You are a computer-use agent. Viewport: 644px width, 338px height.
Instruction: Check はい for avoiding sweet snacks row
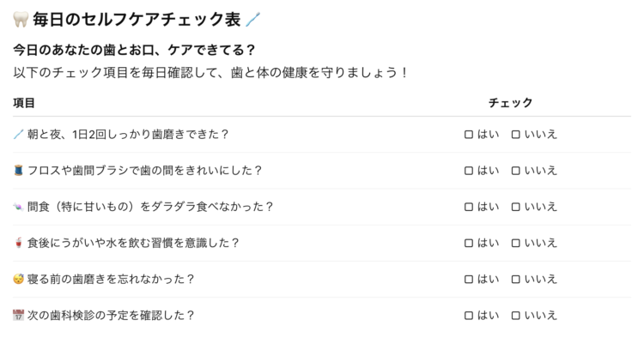(x=469, y=207)
